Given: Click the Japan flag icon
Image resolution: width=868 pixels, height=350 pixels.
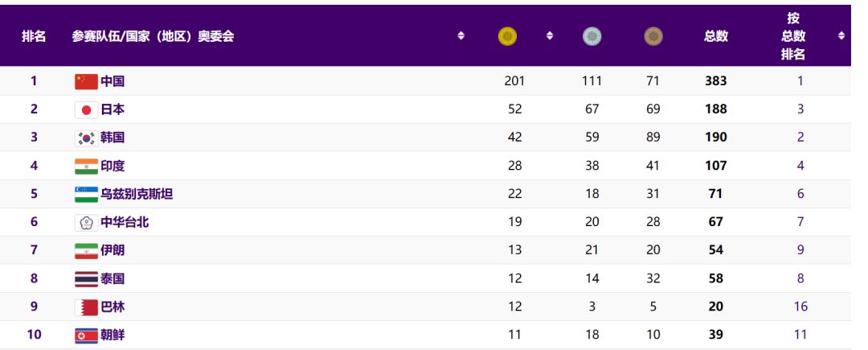Looking at the screenshot, I should (86, 109).
